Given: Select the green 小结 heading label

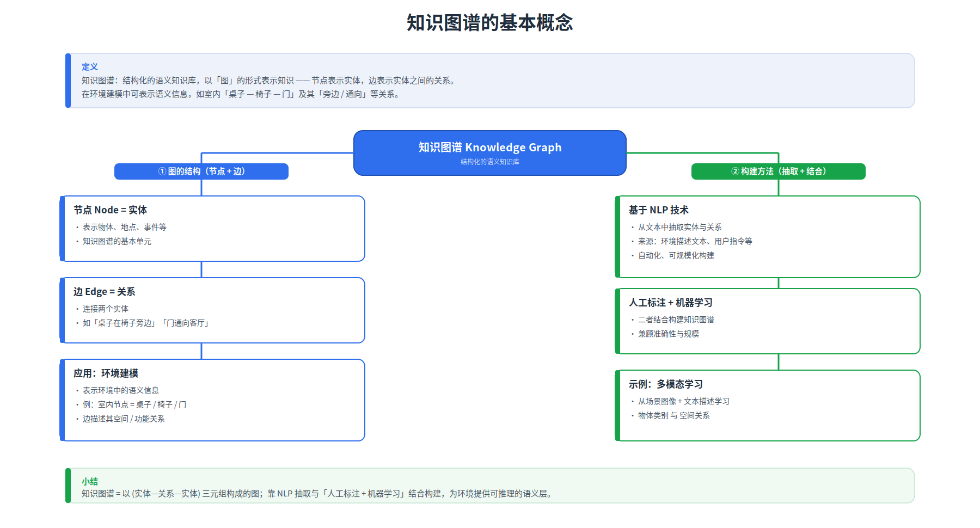Looking at the screenshot, I should [x=90, y=482].
